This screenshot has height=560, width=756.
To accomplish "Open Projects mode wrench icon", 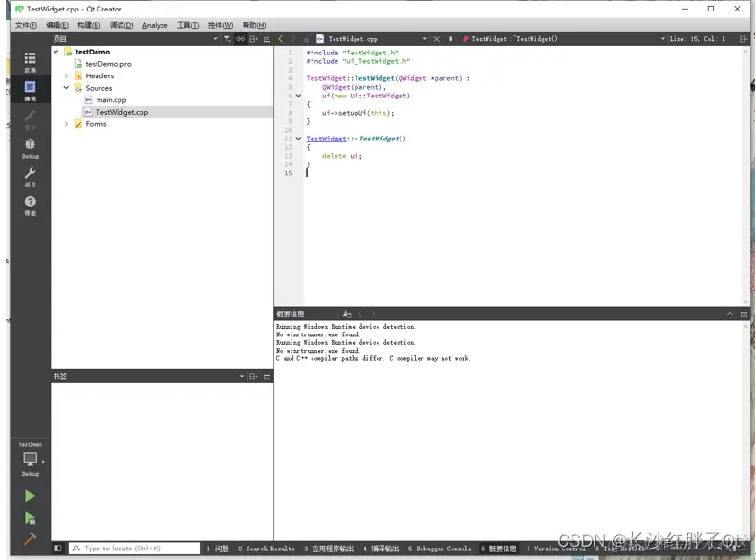I will tap(30, 177).
